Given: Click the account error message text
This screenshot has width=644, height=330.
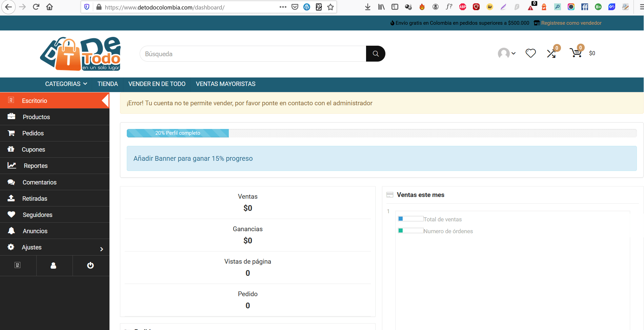Looking at the screenshot, I should point(249,103).
